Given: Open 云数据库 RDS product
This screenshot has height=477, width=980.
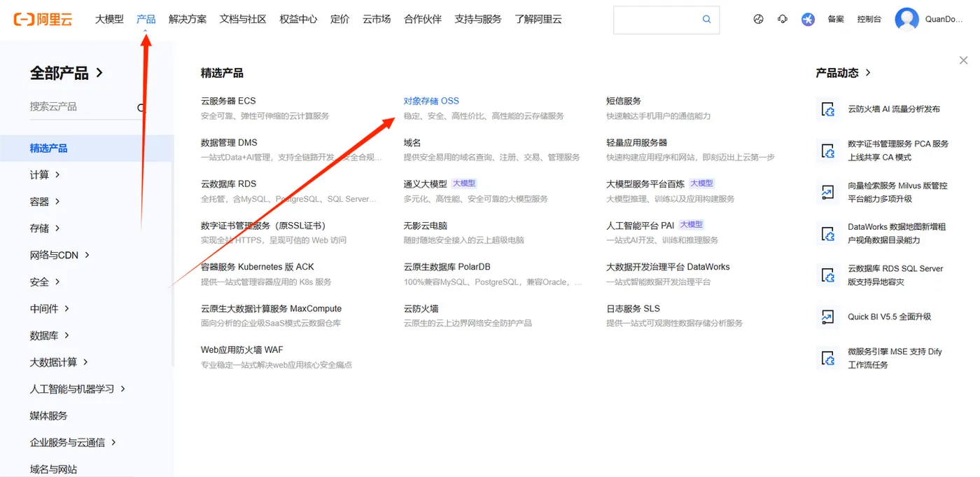Looking at the screenshot, I should tap(229, 184).
